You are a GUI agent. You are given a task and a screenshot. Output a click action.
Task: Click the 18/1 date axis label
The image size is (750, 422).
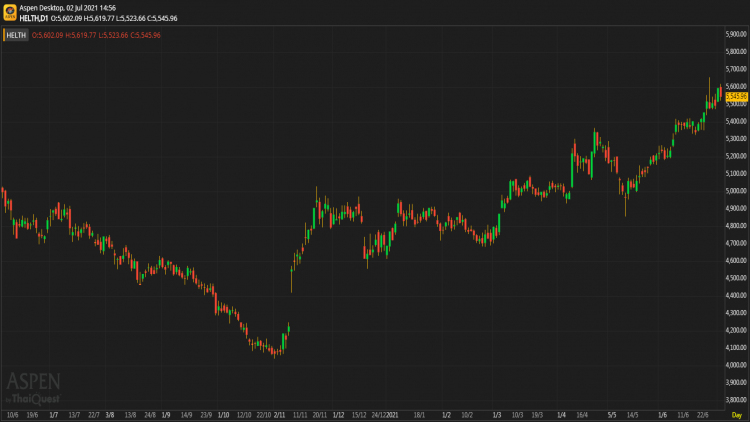pos(419,415)
